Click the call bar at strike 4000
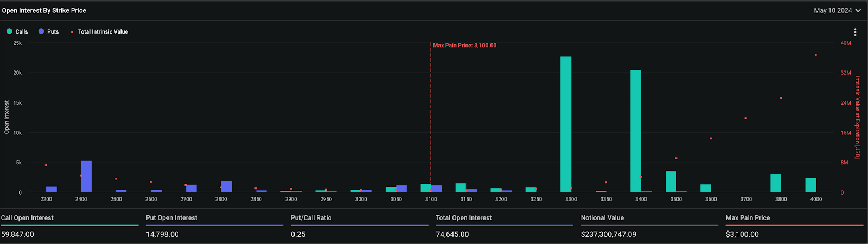The width and height of the screenshot is (868, 244). (x=810, y=185)
